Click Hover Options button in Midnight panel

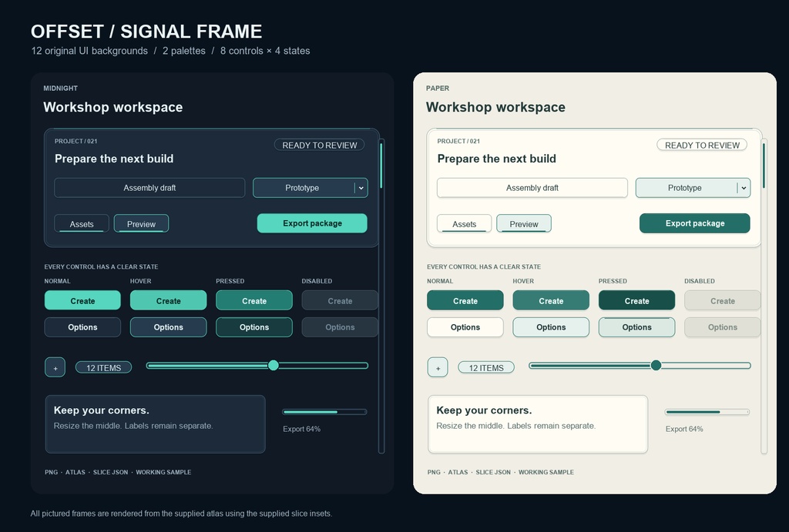(x=168, y=327)
